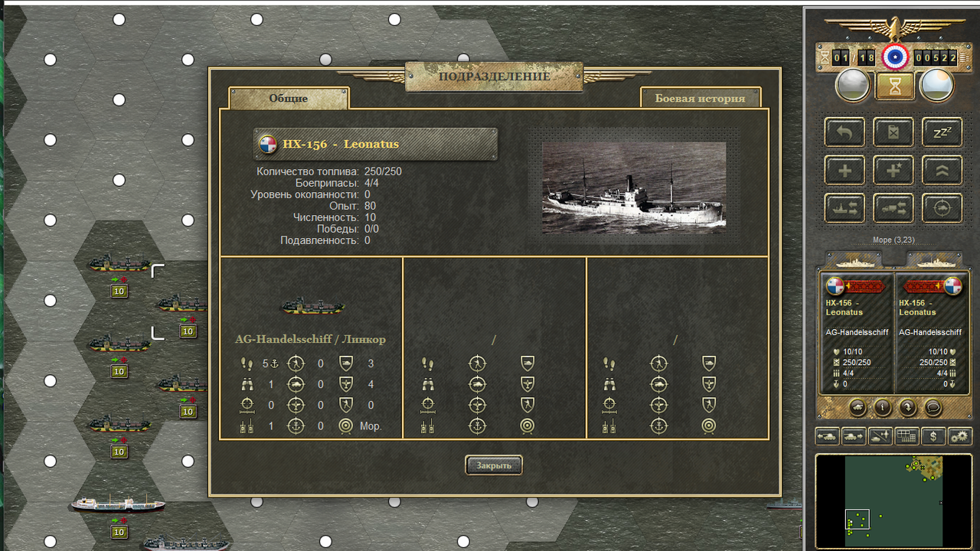Click the tank crosshair target button

point(942,207)
